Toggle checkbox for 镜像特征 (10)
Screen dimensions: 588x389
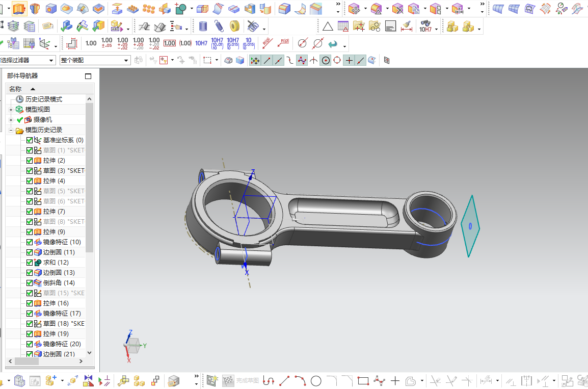click(30, 242)
